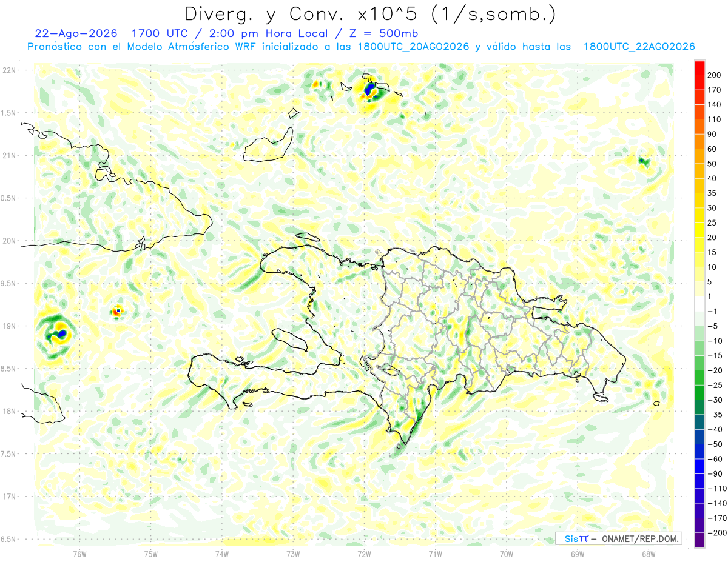This screenshot has height=562, width=728.
Task: Click the initialization time "1800UTC_20AGO2026"
Action: coord(412,47)
